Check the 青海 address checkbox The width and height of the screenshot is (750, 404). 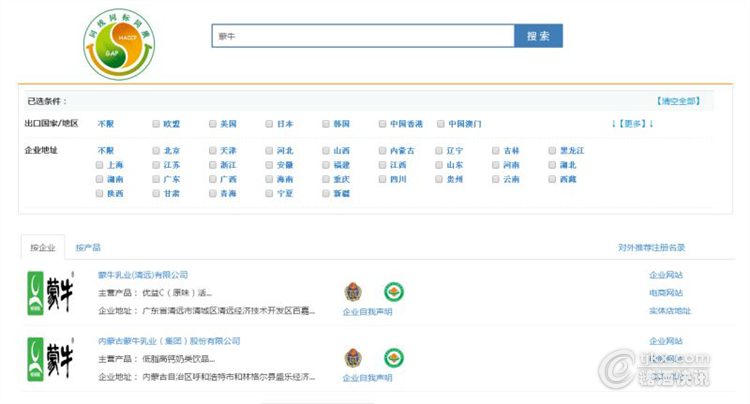[x=213, y=194]
